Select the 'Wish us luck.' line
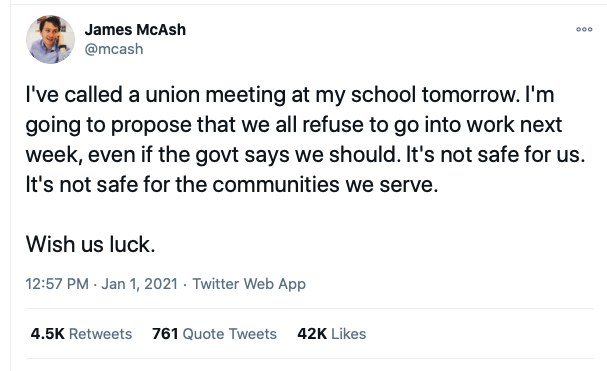The width and height of the screenshot is (607, 371). 91,244
